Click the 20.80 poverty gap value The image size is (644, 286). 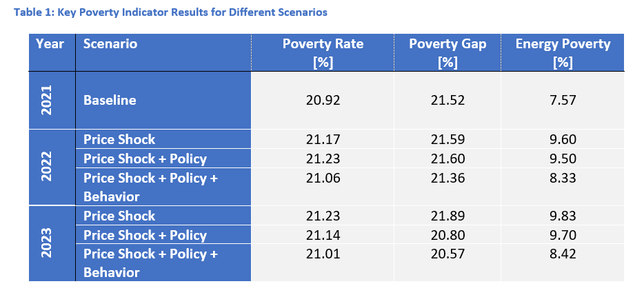pyautogui.click(x=447, y=235)
